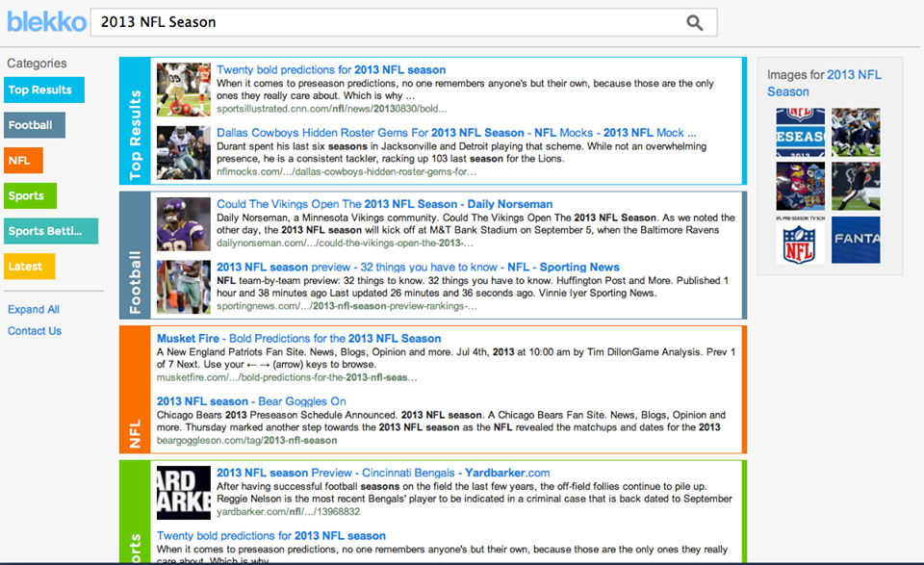This screenshot has width=924, height=565.
Task: Select the Latest category button
Action: point(30,267)
